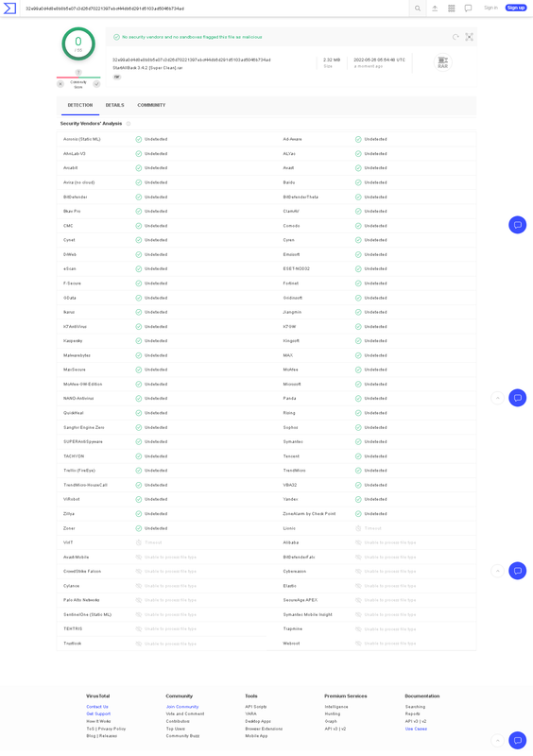Click the VirusTotal logo in header
This screenshot has width=533, height=756.
(x=9, y=9)
